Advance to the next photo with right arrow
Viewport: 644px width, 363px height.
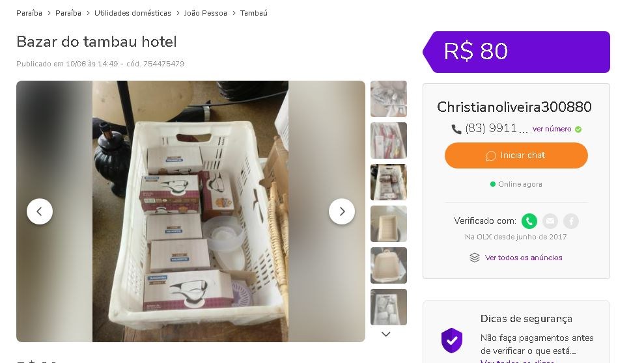pos(342,211)
